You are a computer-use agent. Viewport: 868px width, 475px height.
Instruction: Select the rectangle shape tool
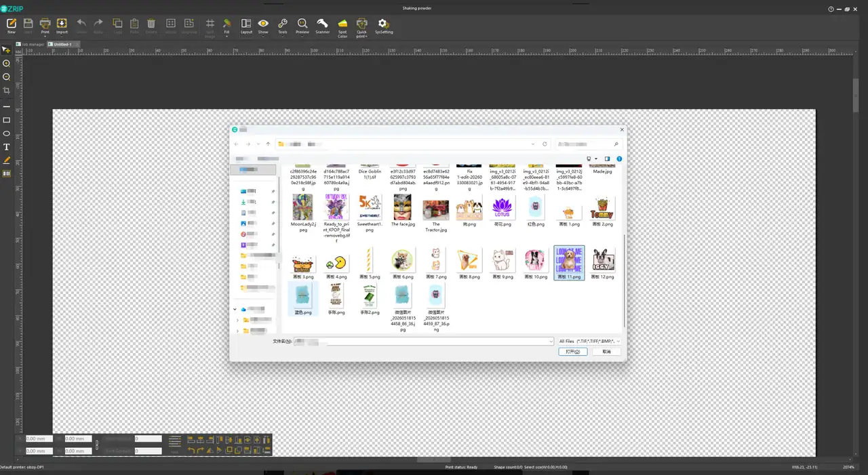tap(7, 120)
